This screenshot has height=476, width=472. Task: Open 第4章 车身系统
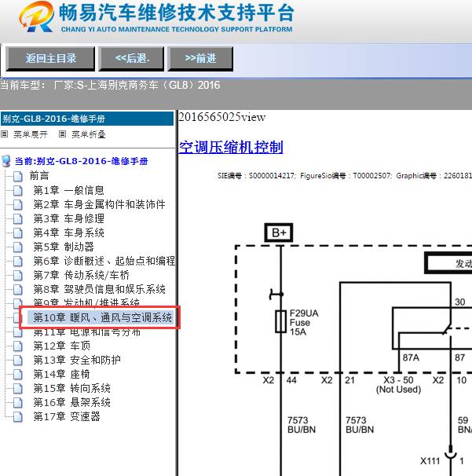(x=69, y=233)
